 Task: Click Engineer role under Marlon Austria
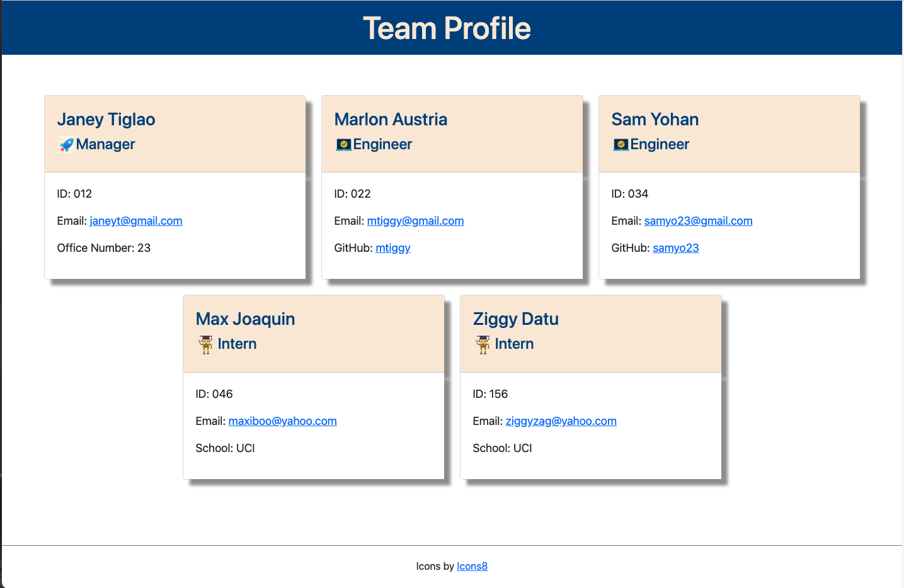(382, 145)
